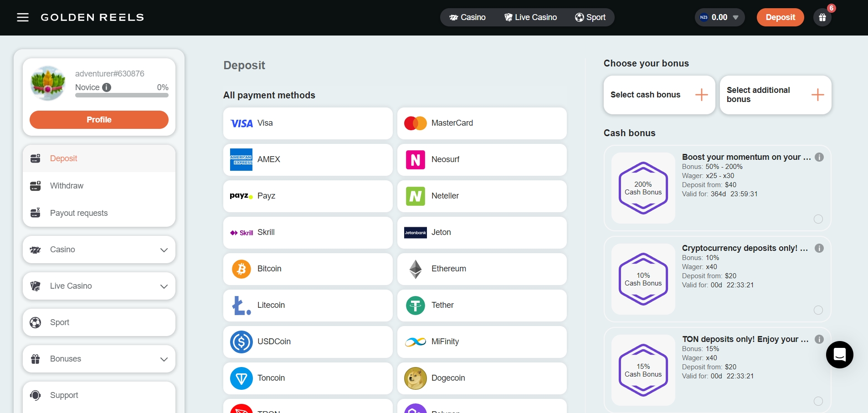The image size is (868, 413).
Task: Select the Tether payment icon
Action: pos(415,305)
